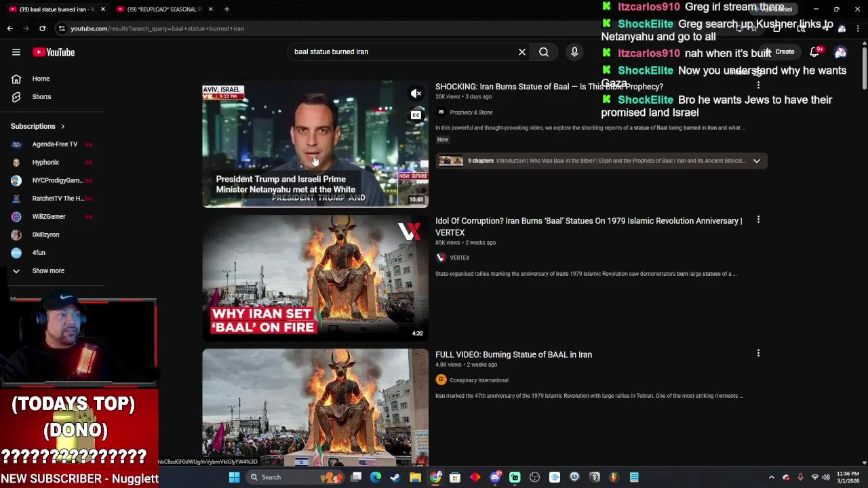Visit Conspiracy International channel name
Screen dimensions: 868x488
pos(479,380)
